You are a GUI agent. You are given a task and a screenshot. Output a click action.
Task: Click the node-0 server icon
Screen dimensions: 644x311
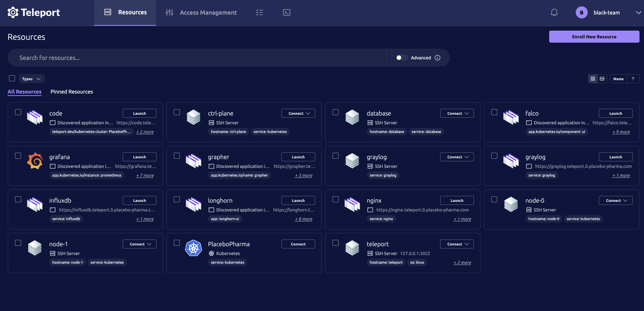click(x=511, y=204)
